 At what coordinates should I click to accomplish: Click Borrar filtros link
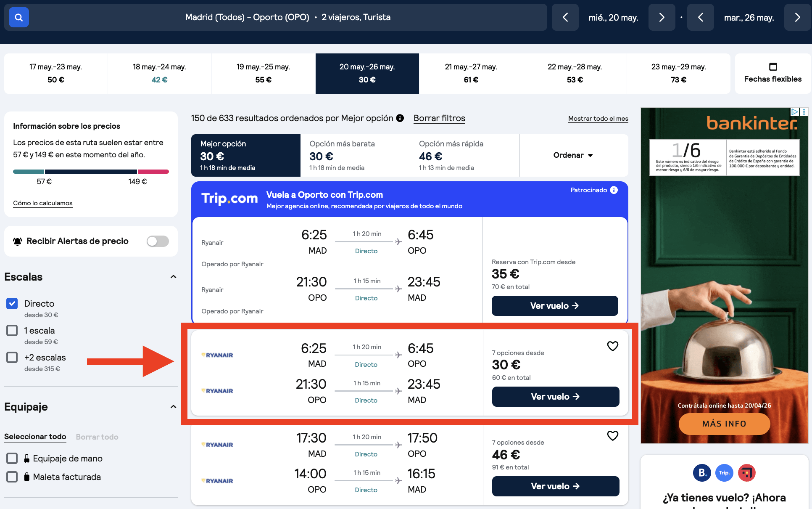click(x=439, y=118)
